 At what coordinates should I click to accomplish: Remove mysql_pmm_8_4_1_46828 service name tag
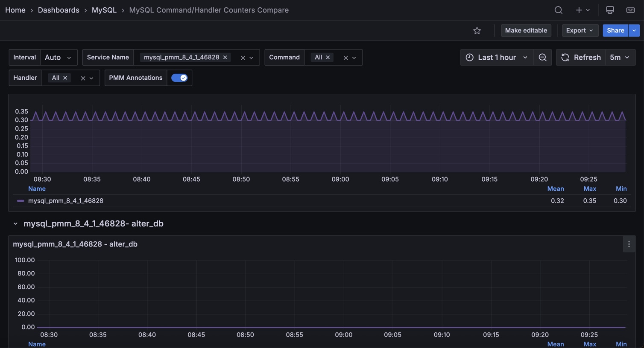[x=225, y=58]
